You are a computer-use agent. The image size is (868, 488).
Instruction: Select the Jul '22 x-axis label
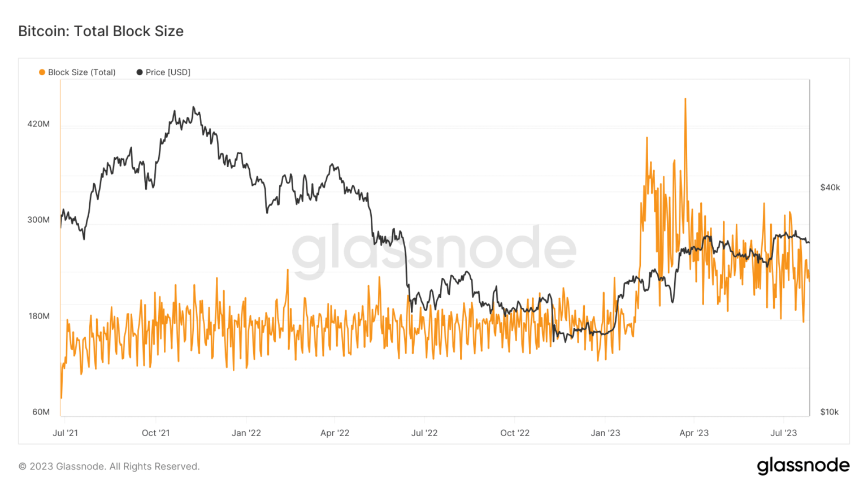[424, 433]
